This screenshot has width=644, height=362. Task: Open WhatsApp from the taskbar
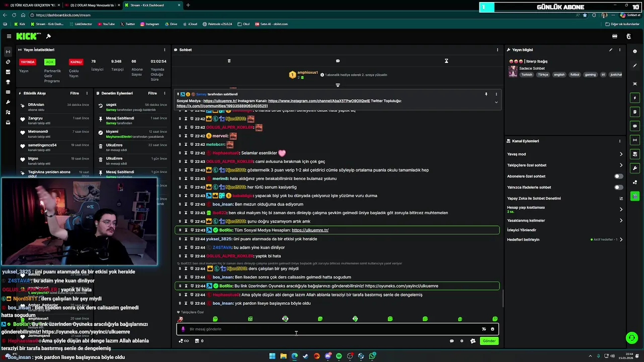(x=372, y=356)
